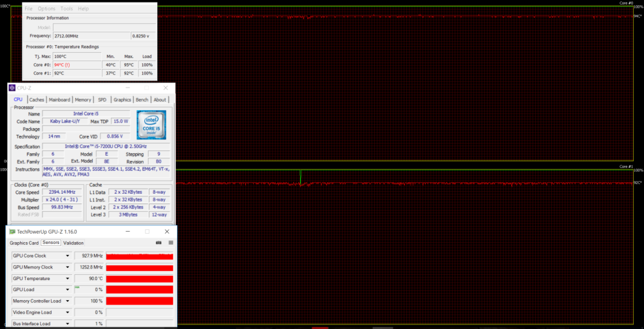Click the Core #1 temperature 92°C field
The image size is (644, 329).
point(77,73)
